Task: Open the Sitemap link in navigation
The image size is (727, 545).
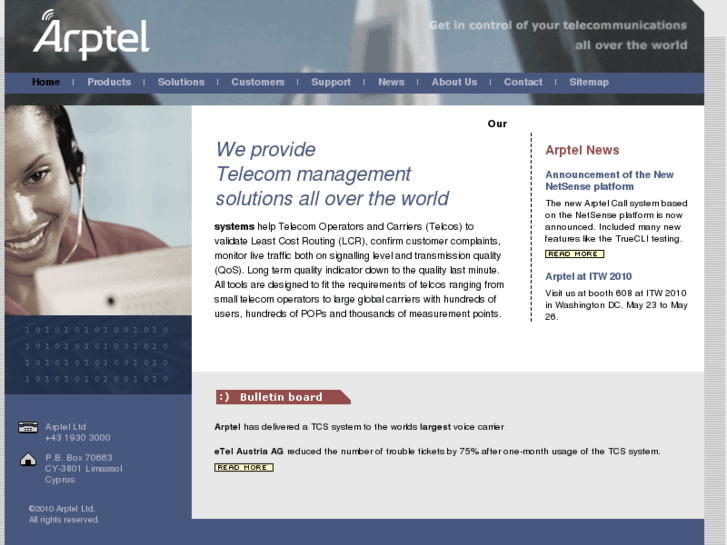Action: point(589,82)
